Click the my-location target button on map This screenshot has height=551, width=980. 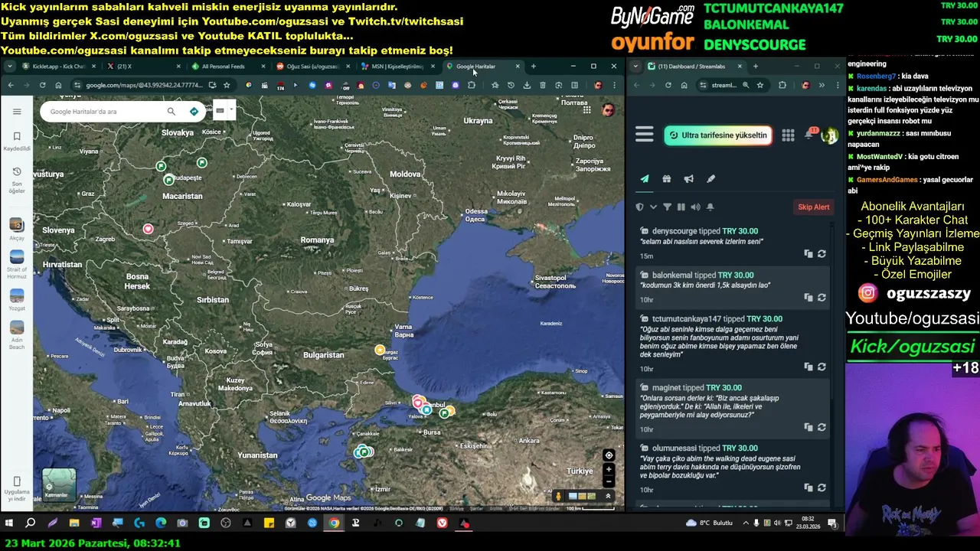(x=609, y=455)
